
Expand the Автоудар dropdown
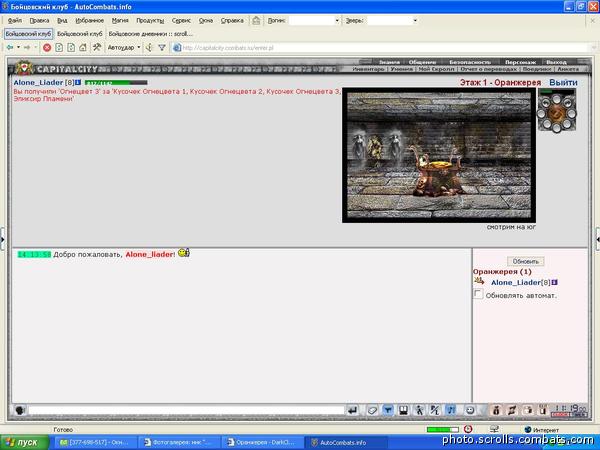click(139, 48)
